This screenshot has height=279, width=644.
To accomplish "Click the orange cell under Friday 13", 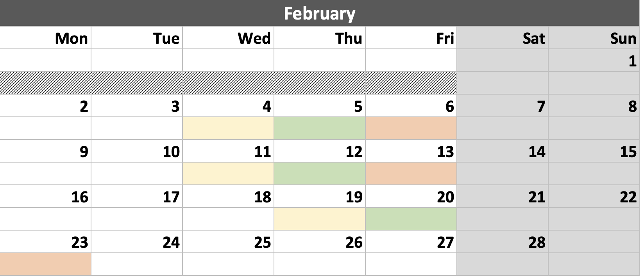I will coord(411,174).
